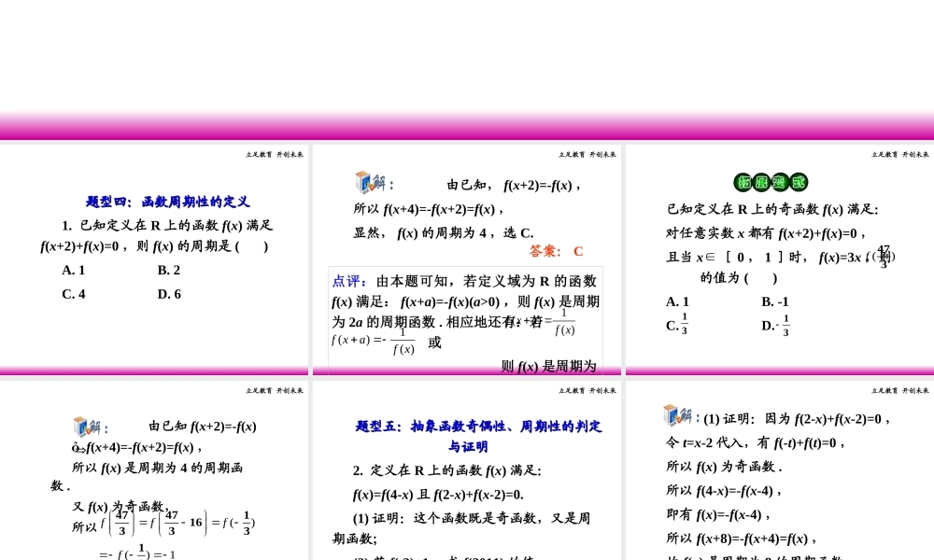Image resolution: width=934 pixels, height=560 pixels.
Task: Click the line f(x)=f(4-x) 且 f(2-x)+f(x-2)=0.
Action: pyautogui.click(x=438, y=495)
